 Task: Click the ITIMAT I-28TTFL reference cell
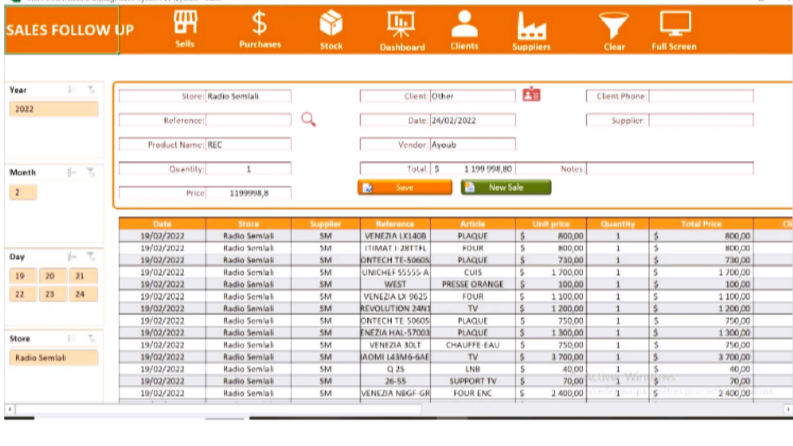pos(395,248)
